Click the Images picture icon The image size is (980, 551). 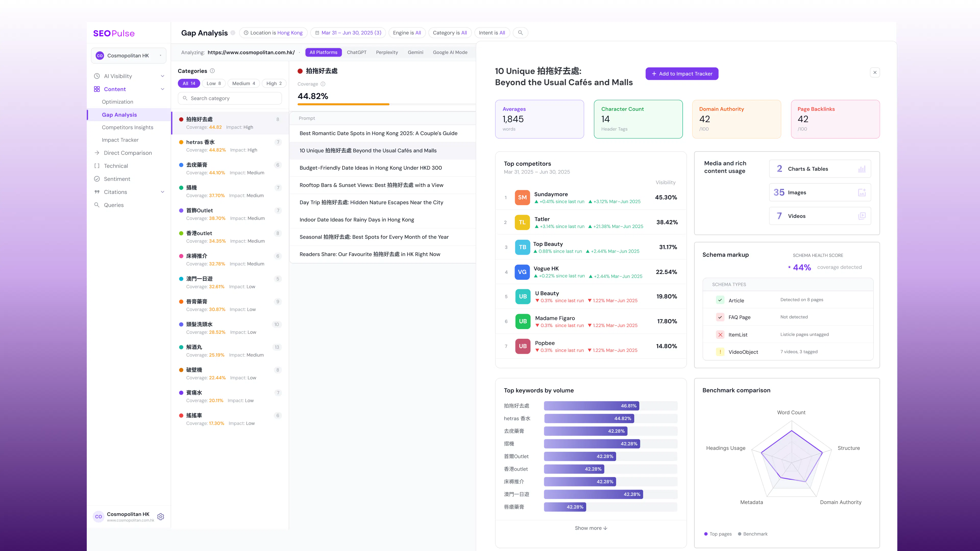(x=862, y=192)
